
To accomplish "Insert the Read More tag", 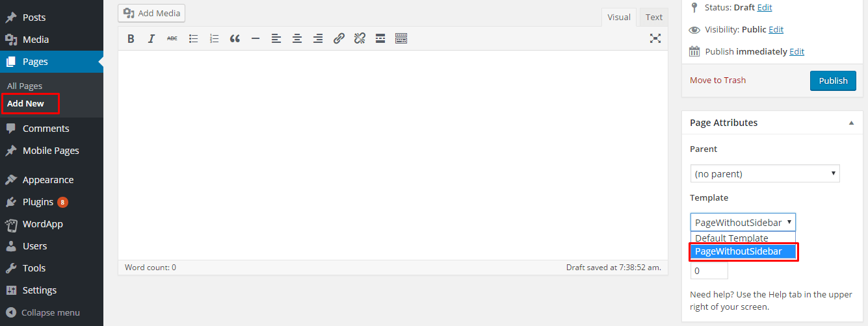I will 380,39.
